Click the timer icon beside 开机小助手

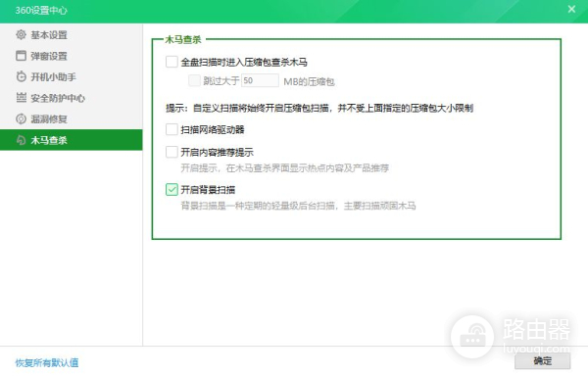pyautogui.click(x=21, y=76)
